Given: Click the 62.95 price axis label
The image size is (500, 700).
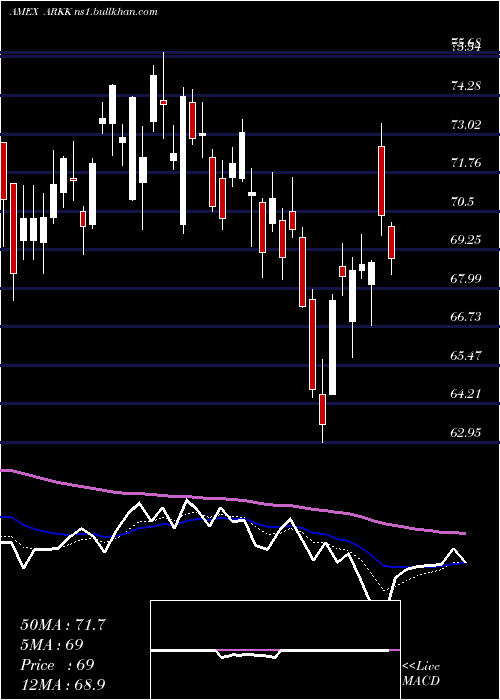Looking at the screenshot, I should [x=467, y=433].
